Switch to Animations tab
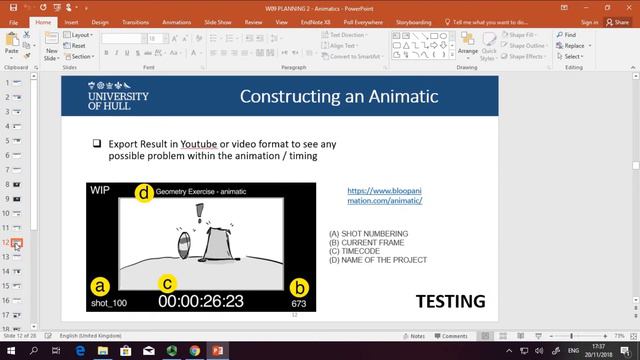The height and width of the screenshot is (360, 640). (x=176, y=22)
